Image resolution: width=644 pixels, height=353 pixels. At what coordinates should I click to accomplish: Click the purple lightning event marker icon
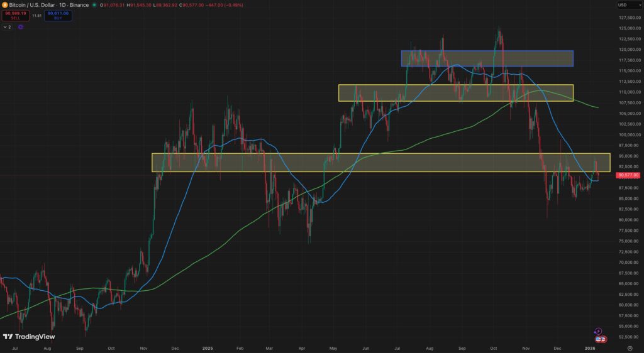pyautogui.click(x=598, y=331)
